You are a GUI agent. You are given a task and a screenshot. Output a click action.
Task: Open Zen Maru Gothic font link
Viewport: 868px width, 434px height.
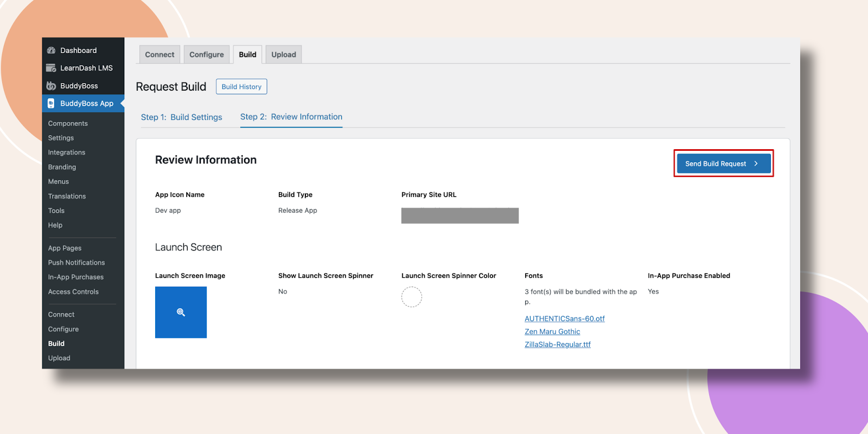(x=552, y=331)
